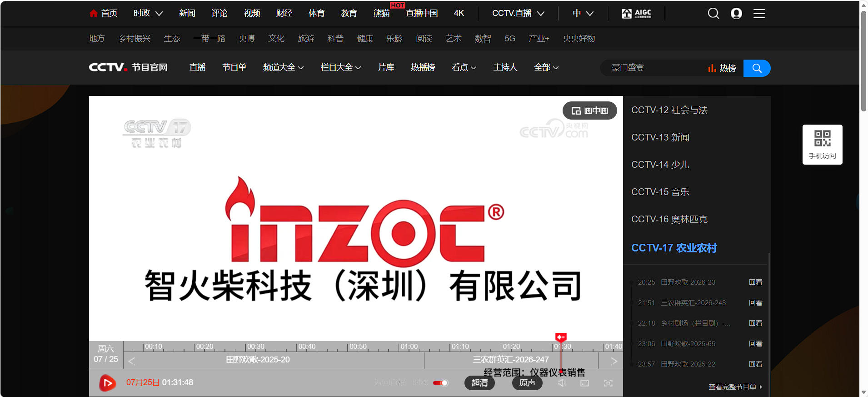Switch to CCTV-15 音乐 channel
This screenshot has height=397, width=868.
[x=660, y=192]
